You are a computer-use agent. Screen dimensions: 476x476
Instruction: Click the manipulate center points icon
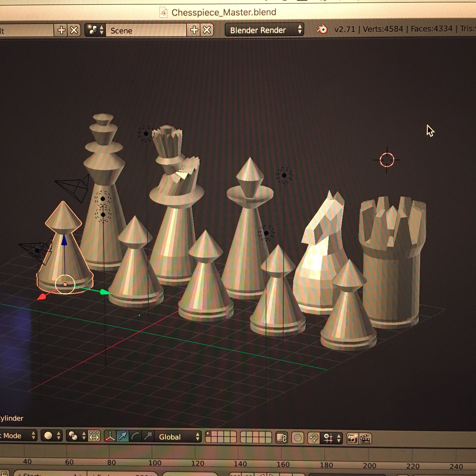[94, 436]
